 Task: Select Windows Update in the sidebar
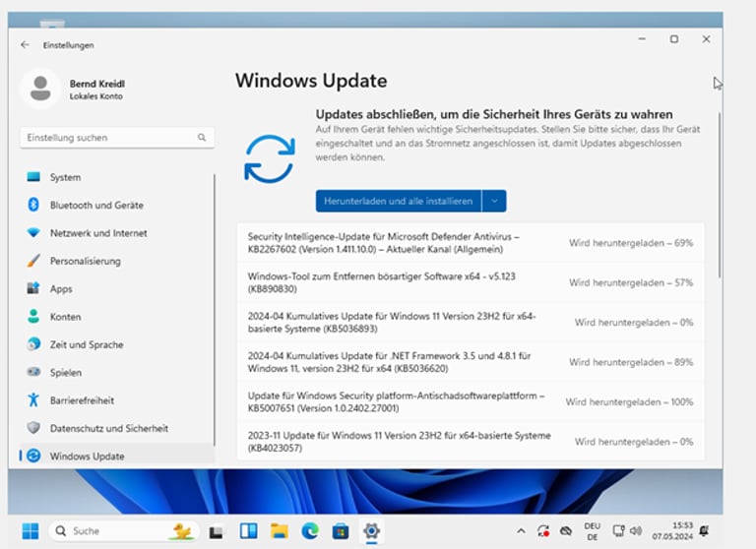tap(117, 456)
